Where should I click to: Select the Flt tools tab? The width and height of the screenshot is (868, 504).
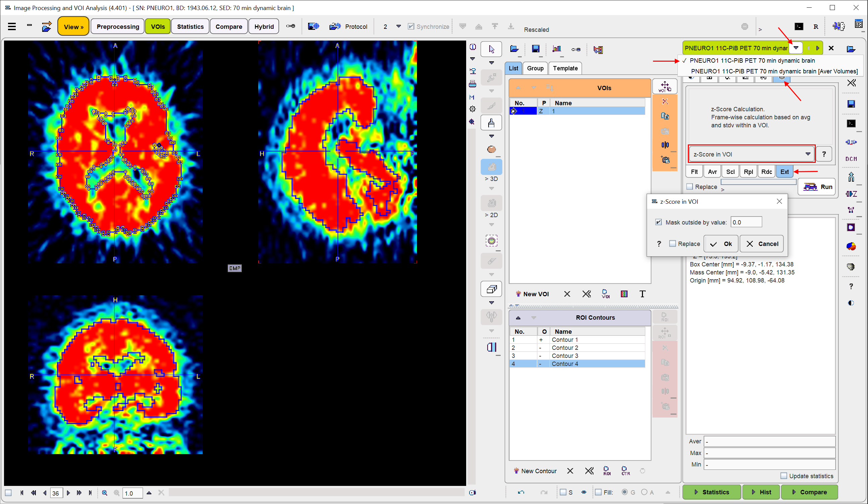pos(695,172)
